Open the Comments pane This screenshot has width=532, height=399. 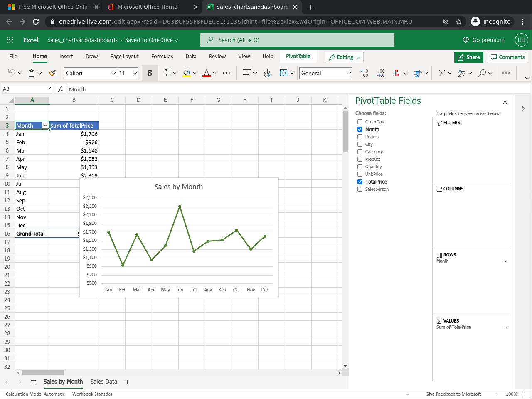507,57
